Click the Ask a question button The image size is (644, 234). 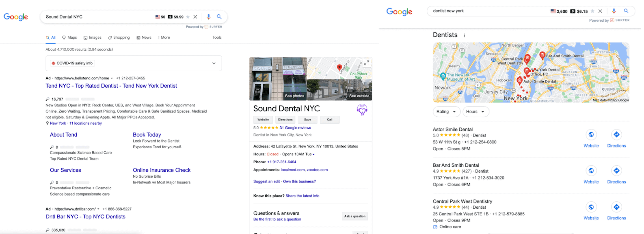click(355, 216)
